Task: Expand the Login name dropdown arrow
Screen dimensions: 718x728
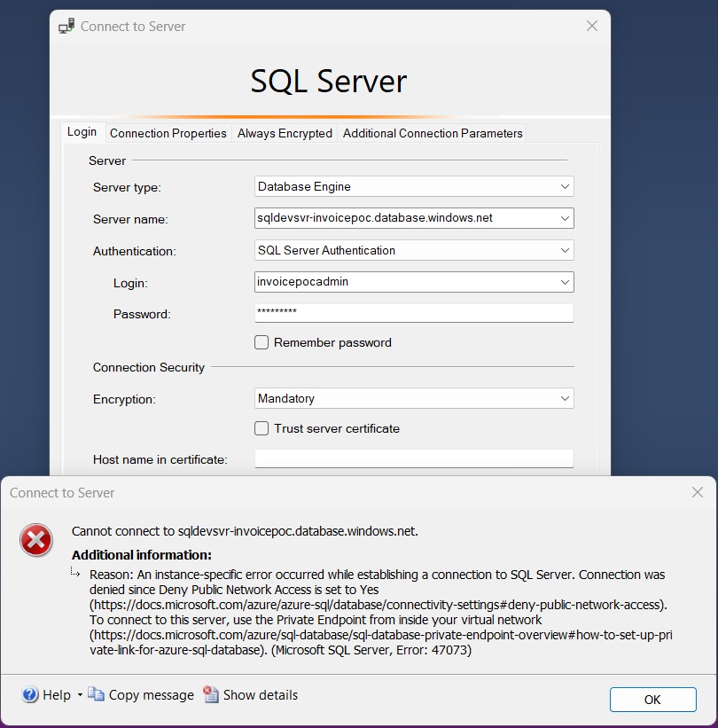Action: [565, 282]
